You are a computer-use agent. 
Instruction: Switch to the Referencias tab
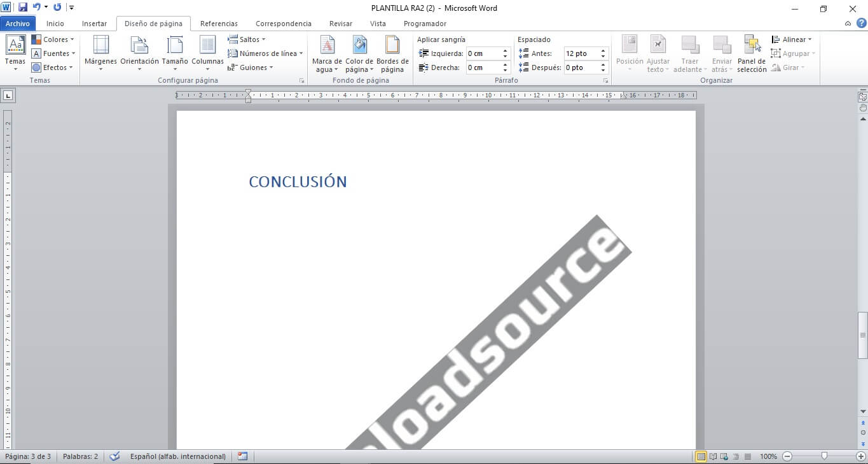[219, 24]
